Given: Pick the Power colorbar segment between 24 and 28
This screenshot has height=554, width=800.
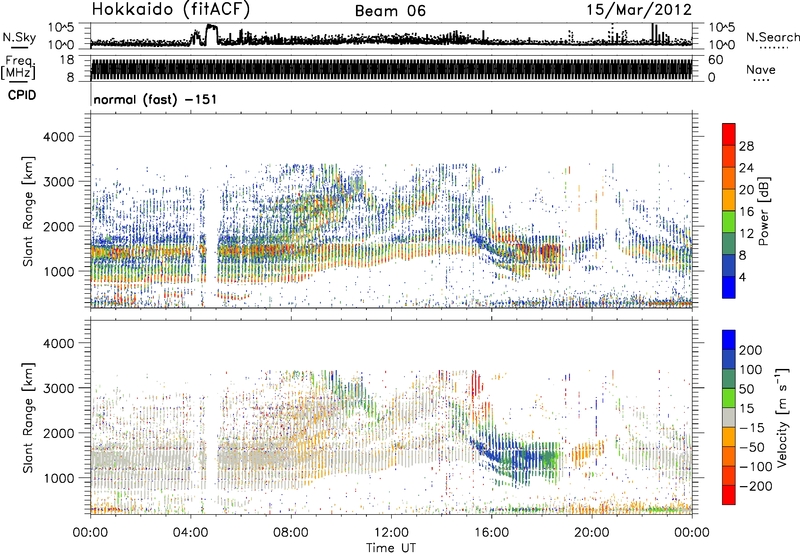Looking at the screenshot, I should pyautogui.click(x=729, y=156).
